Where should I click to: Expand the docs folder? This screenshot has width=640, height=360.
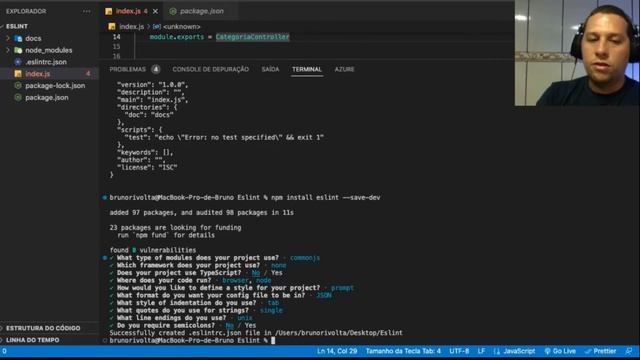click(8, 38)
